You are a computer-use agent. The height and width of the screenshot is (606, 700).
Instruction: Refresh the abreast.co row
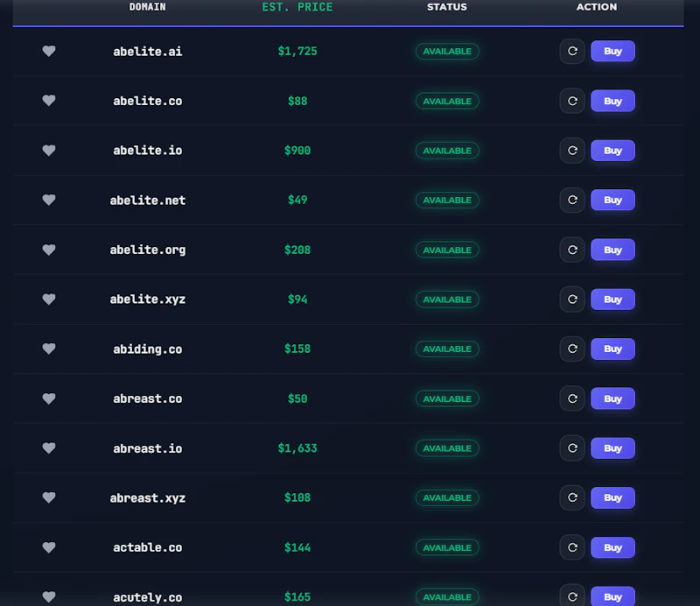coord(572,398)
